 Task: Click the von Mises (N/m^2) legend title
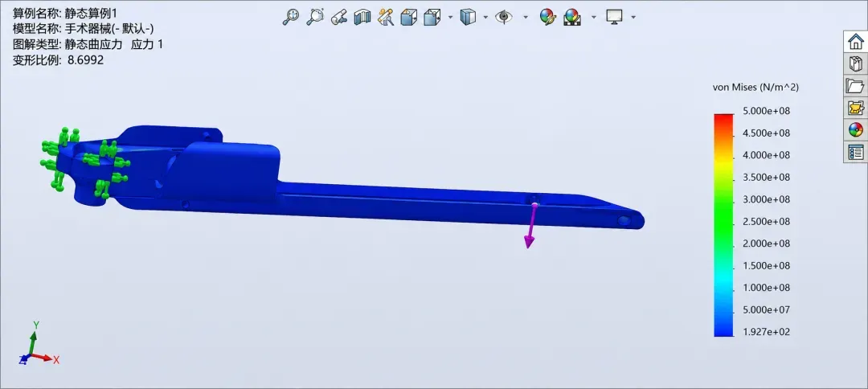coord(755,88)
